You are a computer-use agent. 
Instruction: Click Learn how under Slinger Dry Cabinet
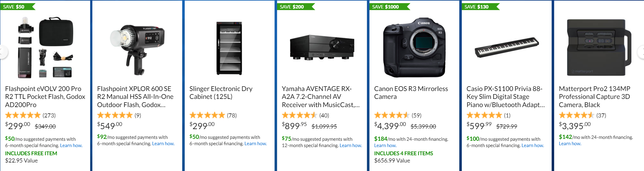point(256,144)
